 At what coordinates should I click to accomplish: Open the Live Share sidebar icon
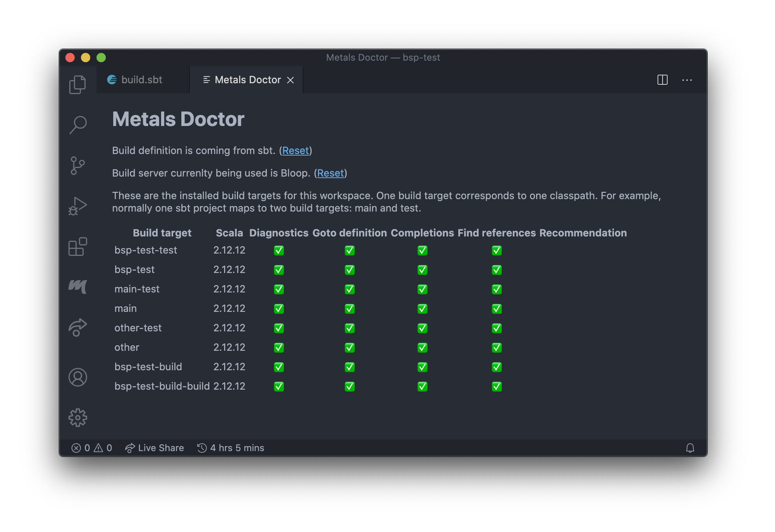tap(78, 327)
